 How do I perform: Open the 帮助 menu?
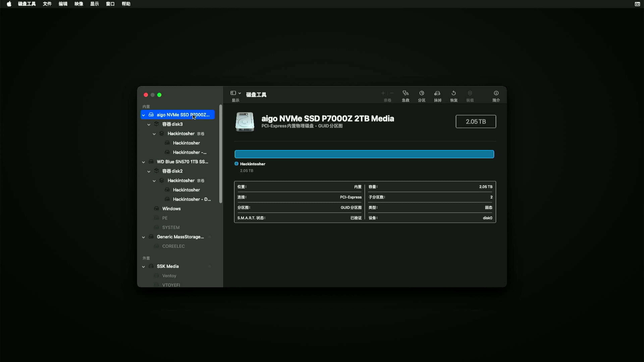[126, 4]
